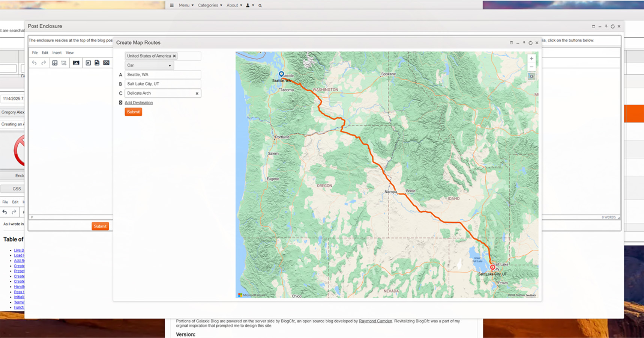Toggle pin on the Post Enclosure window
This screenshot has width=644, height=338.
point(606,26)
